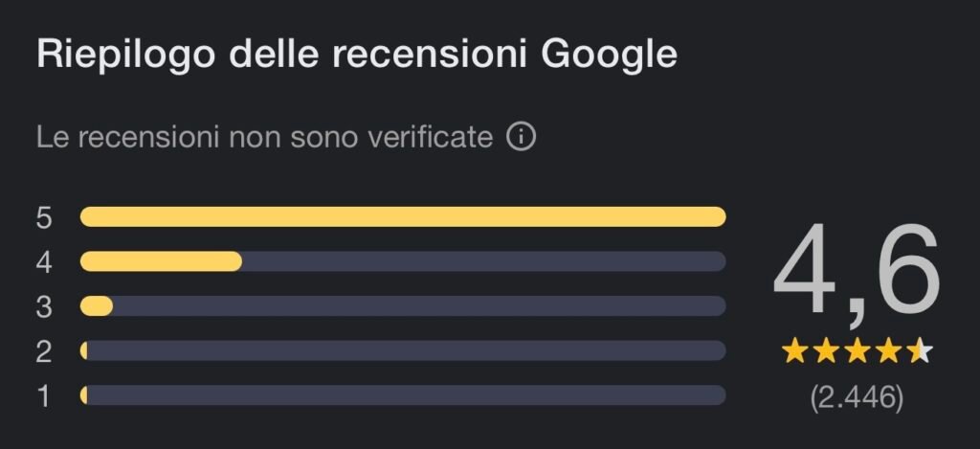Click the fourth star in the rating row
Screen dimensions: 980x449
coord(889,351)
